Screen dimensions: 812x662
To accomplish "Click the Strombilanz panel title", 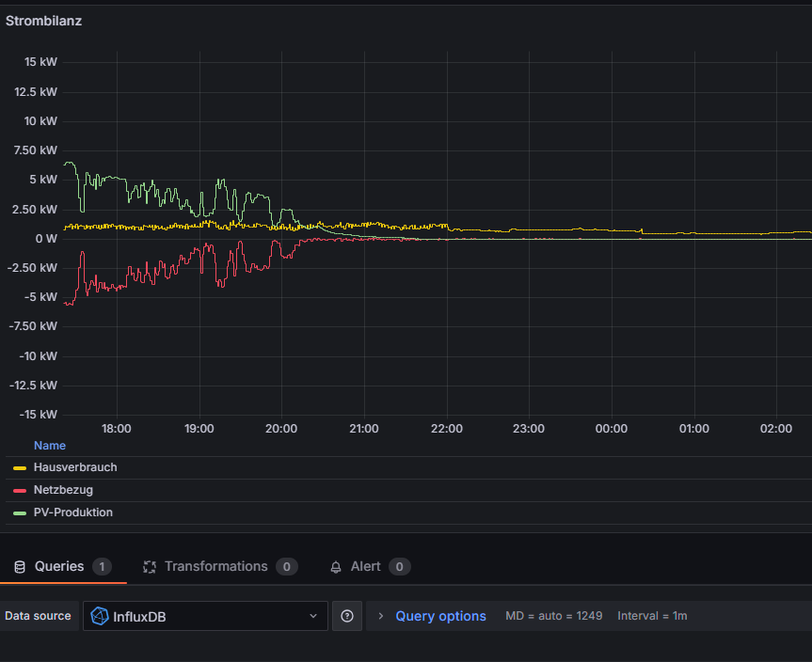I will [43, 21].
